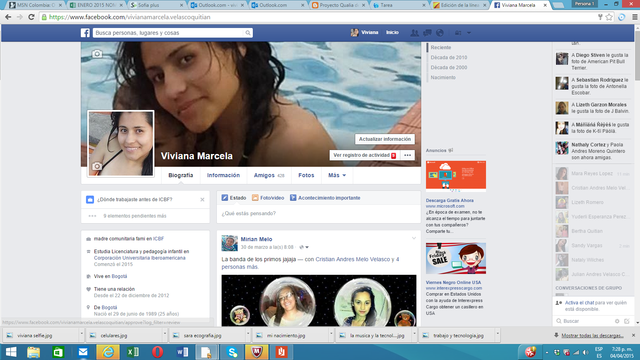The image size is (640, 360).
Task: Click camera icon on profile picture
Action: tap(97, 166)
